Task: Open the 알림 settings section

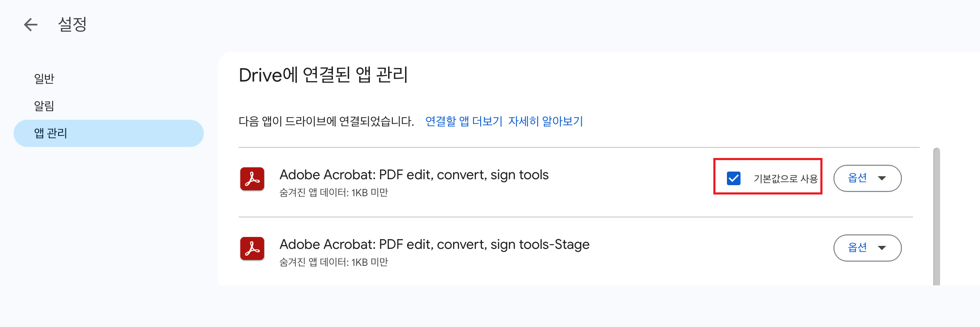Action: [x=44, y=106]
